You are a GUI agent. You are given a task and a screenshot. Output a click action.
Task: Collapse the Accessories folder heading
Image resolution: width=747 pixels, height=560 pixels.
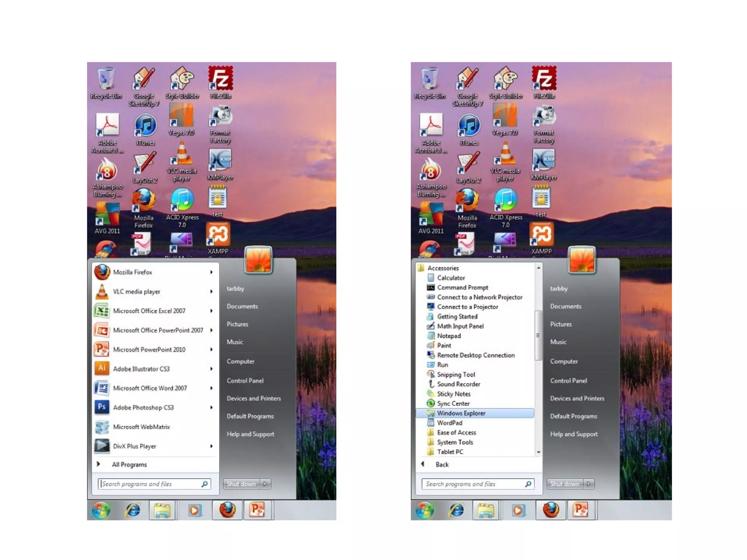tap(443, 268)
